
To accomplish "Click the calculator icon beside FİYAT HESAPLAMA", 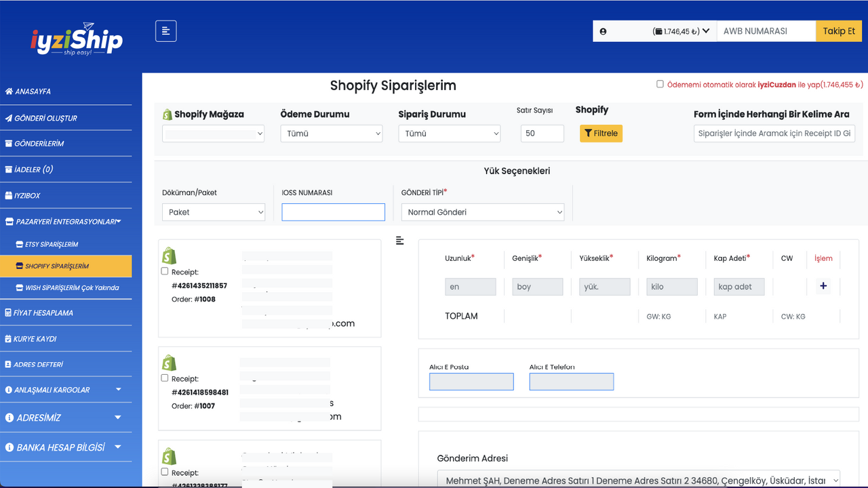I will coord(8,313).
